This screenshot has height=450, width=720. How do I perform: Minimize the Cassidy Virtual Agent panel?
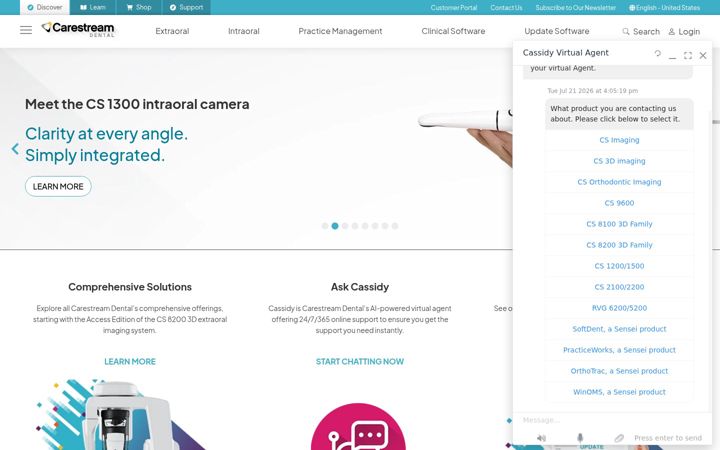pyautogui.click(x=672, y=56)
